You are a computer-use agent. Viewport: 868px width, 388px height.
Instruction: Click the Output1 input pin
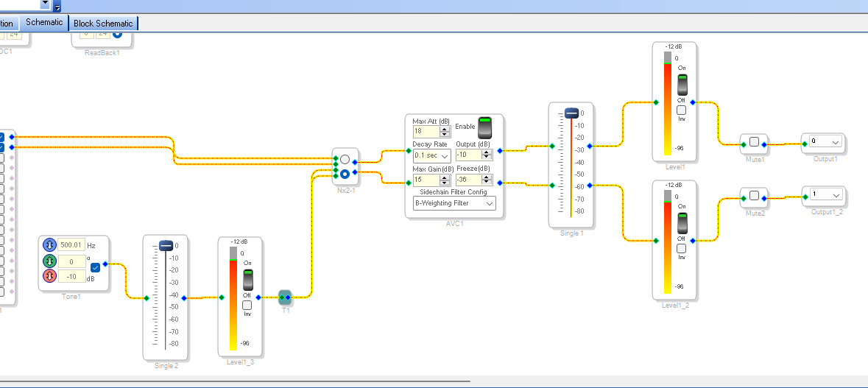(805, 144)
